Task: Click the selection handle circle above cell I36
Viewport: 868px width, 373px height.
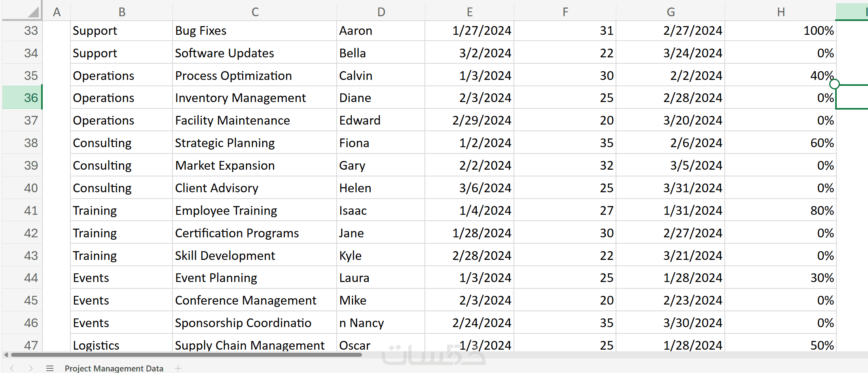Action: (834, 84)
